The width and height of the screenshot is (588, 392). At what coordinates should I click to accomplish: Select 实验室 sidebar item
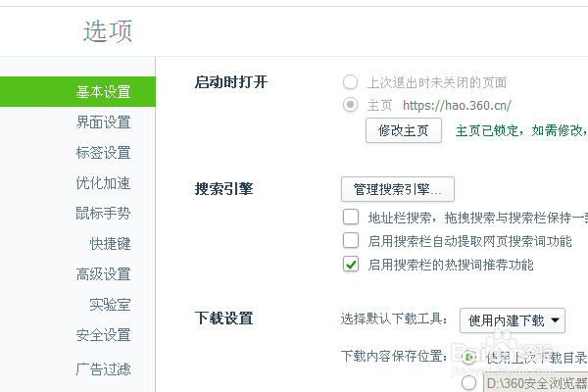(110, 305)
